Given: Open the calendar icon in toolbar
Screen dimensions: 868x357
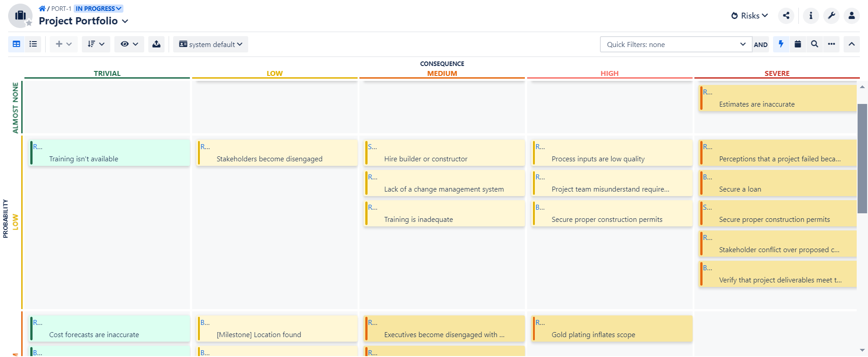Looking at the screenshot, I should (x=797, y=44).
